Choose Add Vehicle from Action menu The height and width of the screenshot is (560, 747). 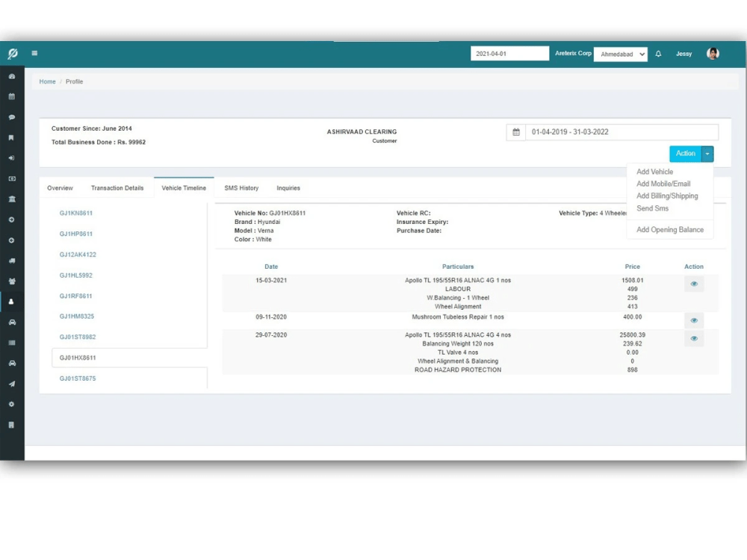(x=654, y=172)
